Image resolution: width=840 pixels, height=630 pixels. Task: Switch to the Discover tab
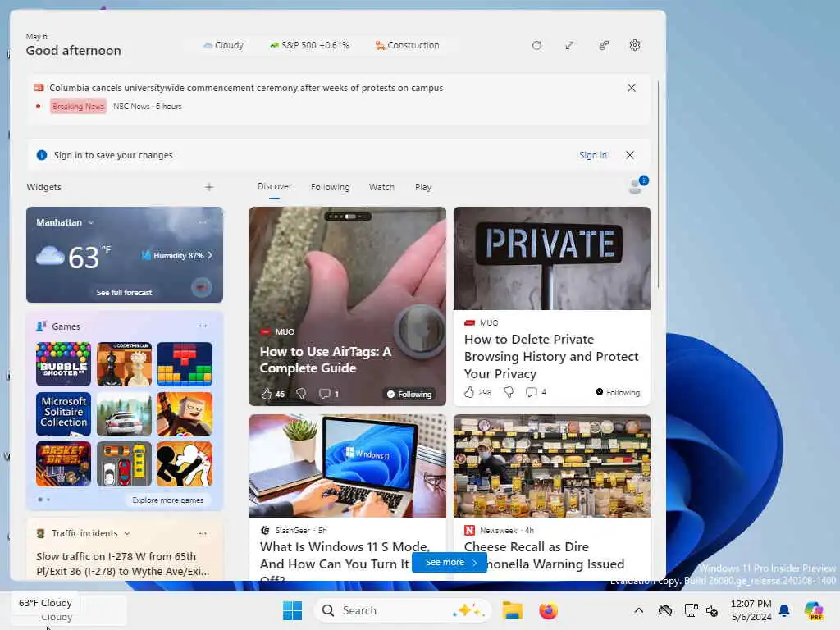click(x=274, y=186)
